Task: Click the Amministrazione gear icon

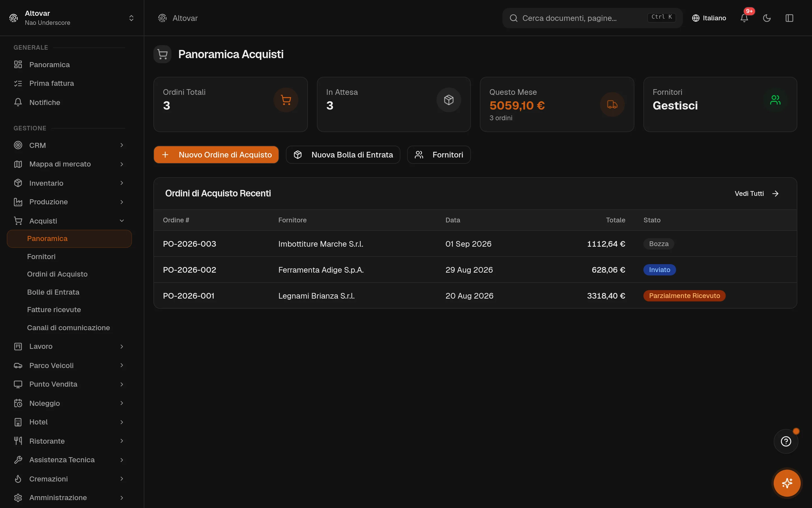Action: [x=18, y=498]
